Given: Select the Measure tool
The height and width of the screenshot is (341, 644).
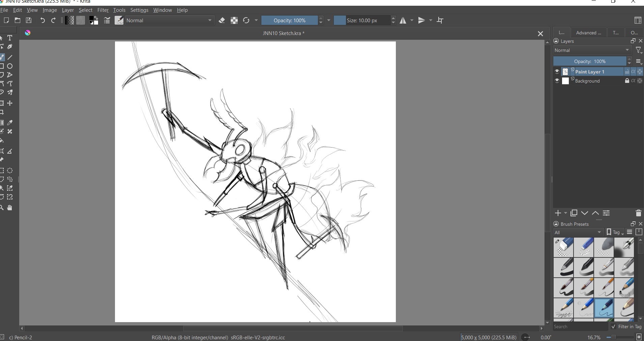Looking at the screenshot, I should pyautogui.click(x=10, y=151).
